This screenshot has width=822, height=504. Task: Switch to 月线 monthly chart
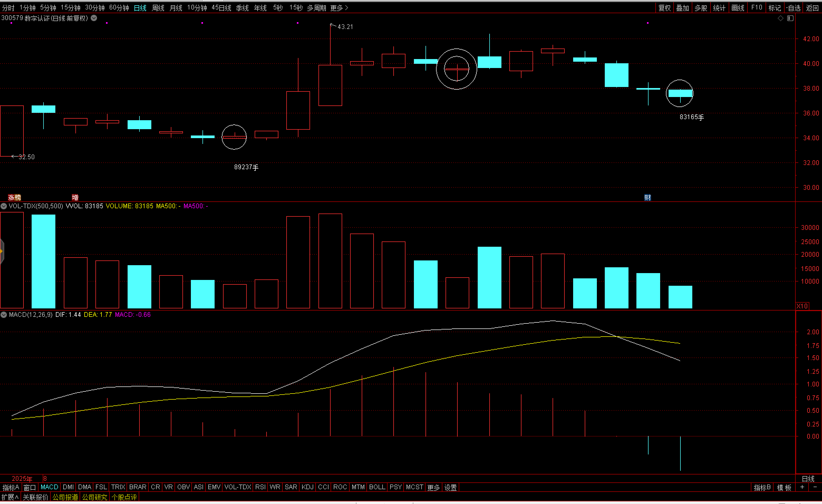coord(176,8)
